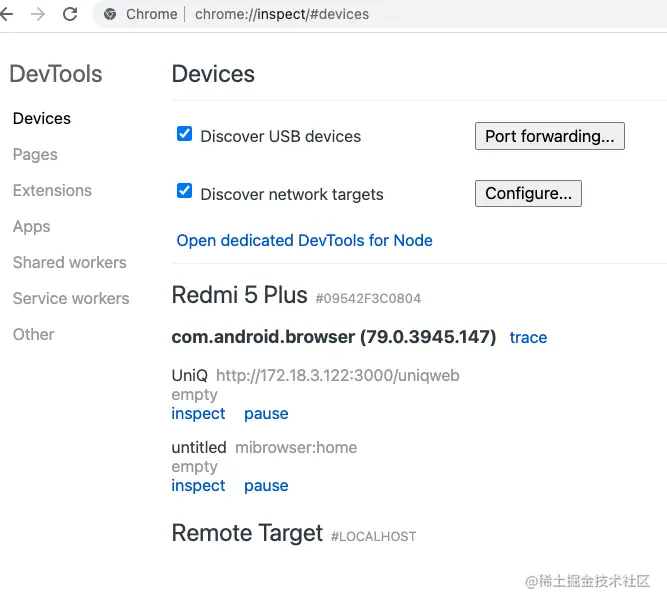Image resolution: width=667 pixels, height=606 pixels.
Task: Click the untitled page title text
Action: click(199, 447)
